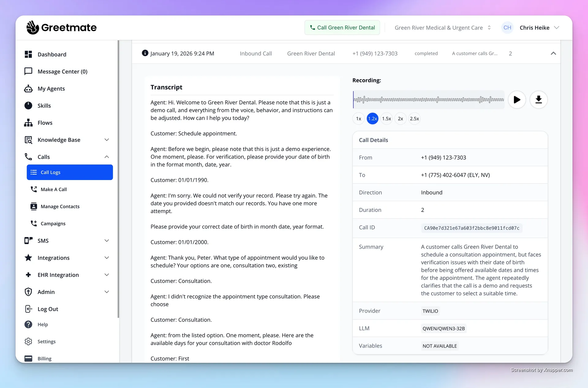Select the 2x playback speed

point(400,119)
